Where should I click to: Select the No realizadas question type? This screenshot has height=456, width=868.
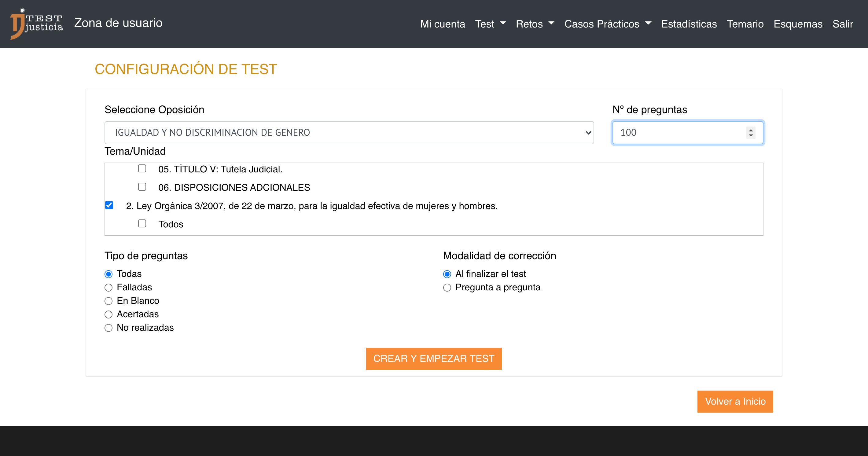click(x=108, y=328)
